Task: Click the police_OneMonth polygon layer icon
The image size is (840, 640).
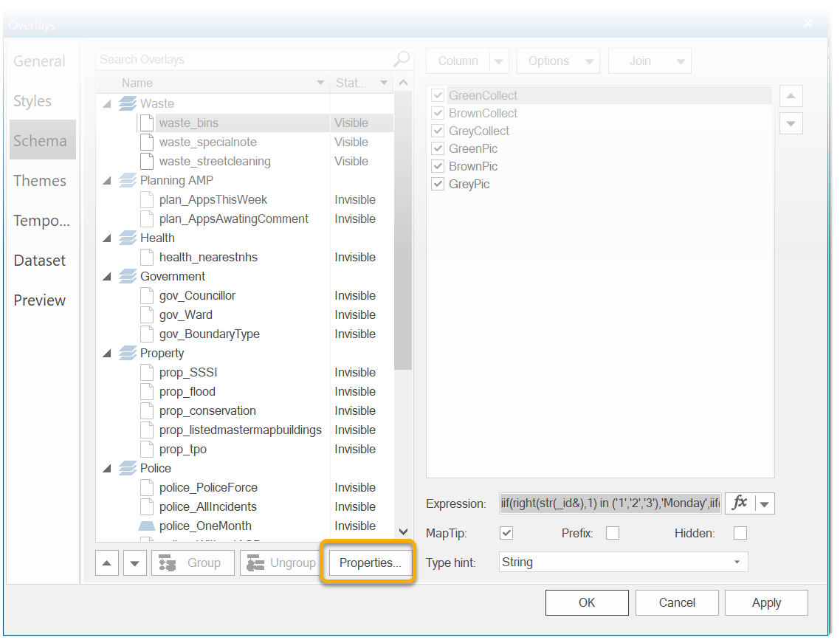Action: [147, 526]
